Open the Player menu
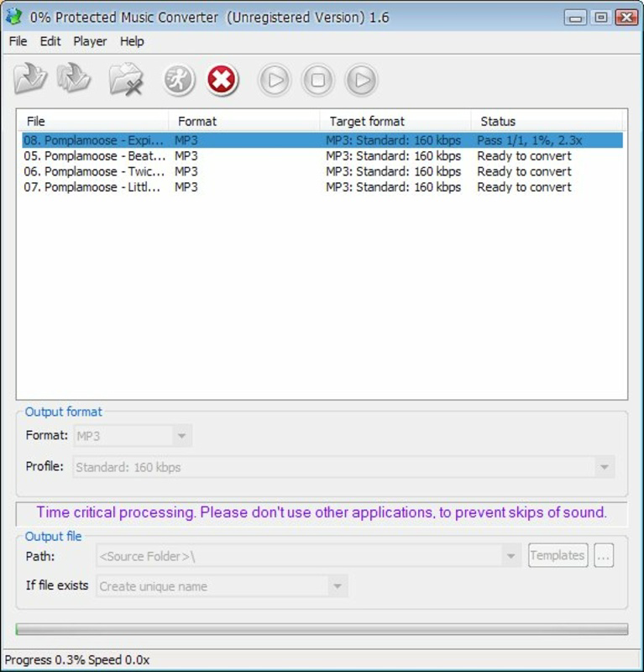 click(x=90, y=41)
